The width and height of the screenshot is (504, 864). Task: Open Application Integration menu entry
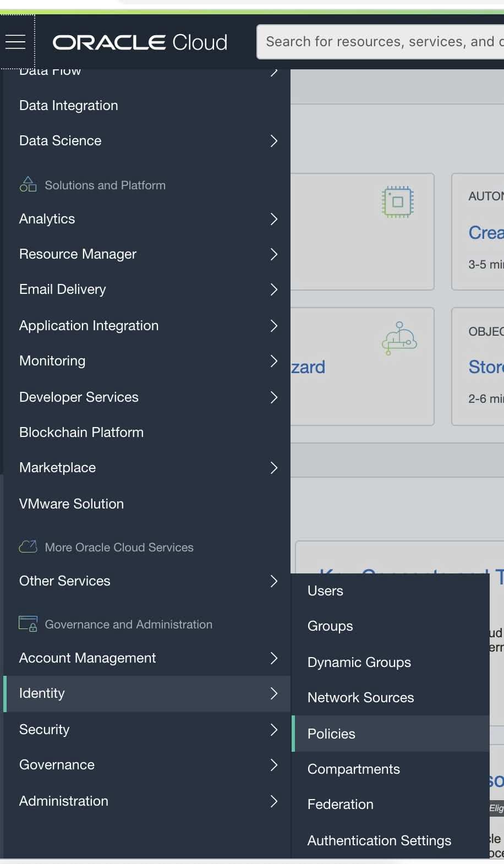pyautogui.click(x=89, y=326)
